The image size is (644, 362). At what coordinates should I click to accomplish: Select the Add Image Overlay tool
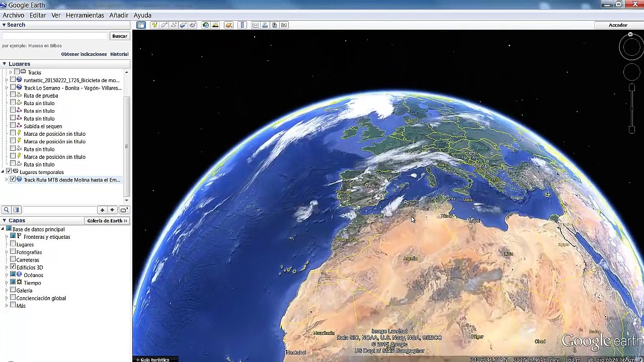[x=183, y=25]
